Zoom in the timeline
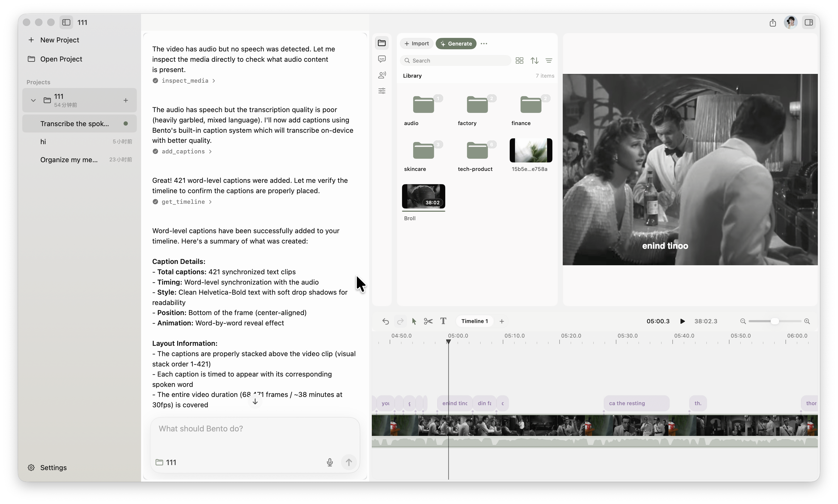838x504 pixels. click(807, 321)
